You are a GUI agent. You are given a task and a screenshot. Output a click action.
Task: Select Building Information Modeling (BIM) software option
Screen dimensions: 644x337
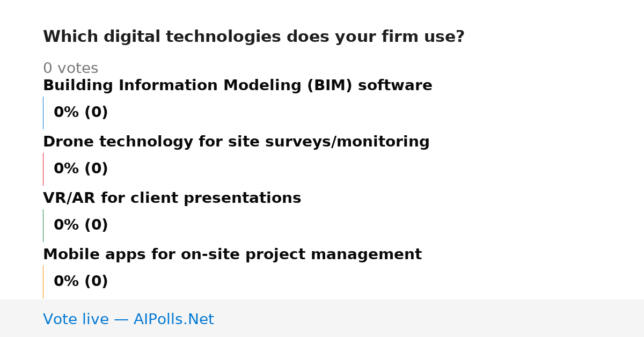[x=237, y=86]
